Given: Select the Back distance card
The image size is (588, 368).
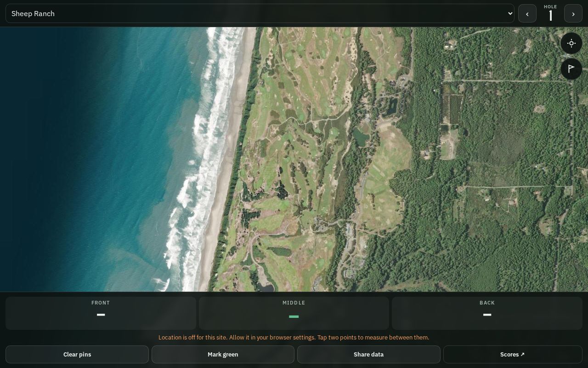Looking at the screenshot, I should click(487, 313).
